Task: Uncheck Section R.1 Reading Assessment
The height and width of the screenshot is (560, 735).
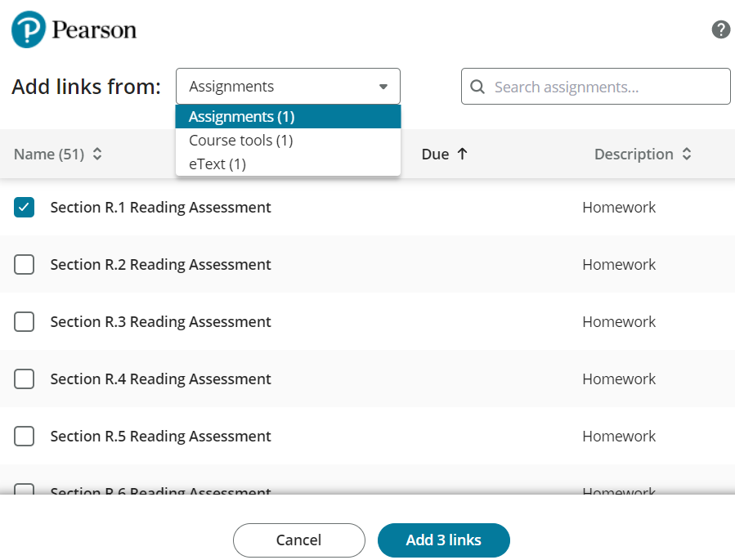Action: tap(24, 208)
